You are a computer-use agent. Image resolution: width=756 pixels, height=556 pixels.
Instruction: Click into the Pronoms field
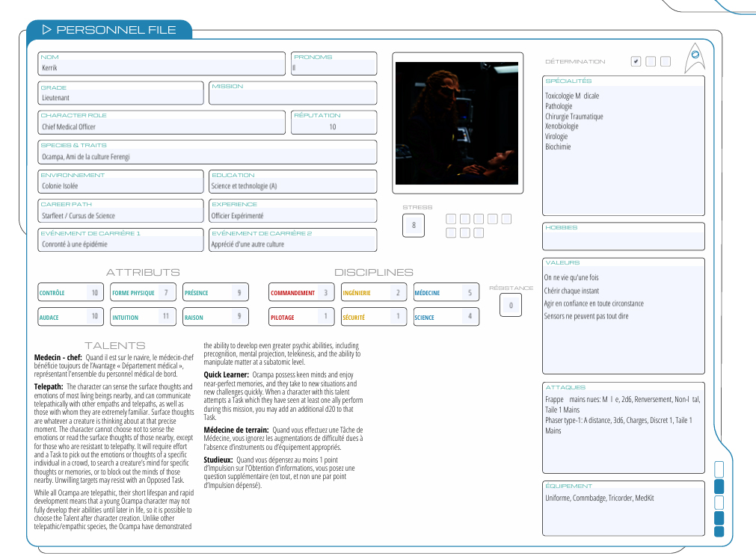click(x=334, y=64)
